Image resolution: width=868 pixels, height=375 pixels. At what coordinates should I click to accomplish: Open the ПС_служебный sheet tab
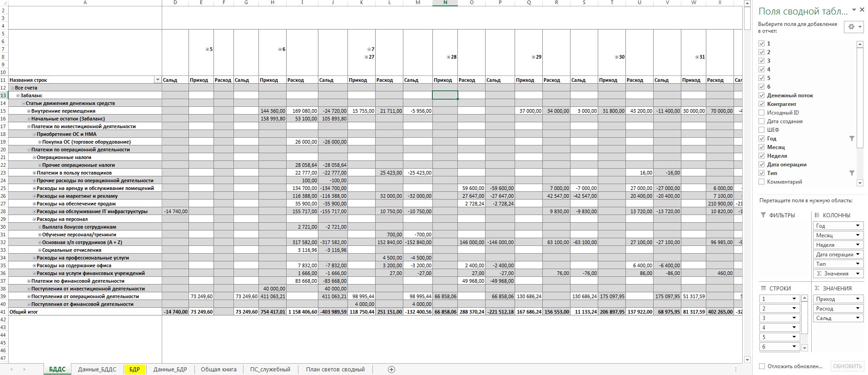tap(270, 370)
